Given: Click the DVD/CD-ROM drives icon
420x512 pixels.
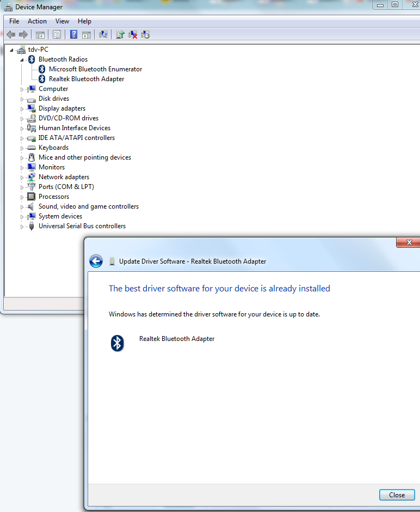Looking at the screenshot, I should click(32, 118).
